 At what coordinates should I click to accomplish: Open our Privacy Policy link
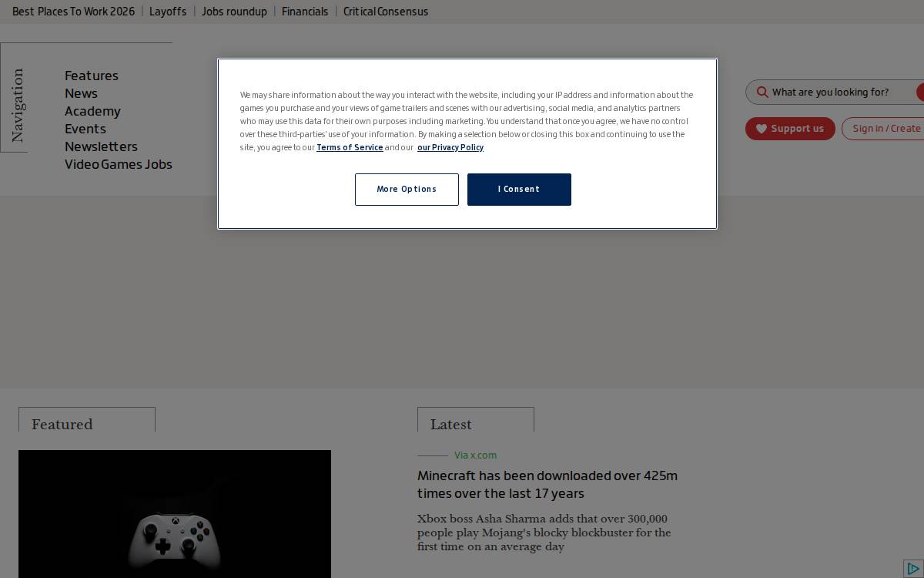coord(450,147)
